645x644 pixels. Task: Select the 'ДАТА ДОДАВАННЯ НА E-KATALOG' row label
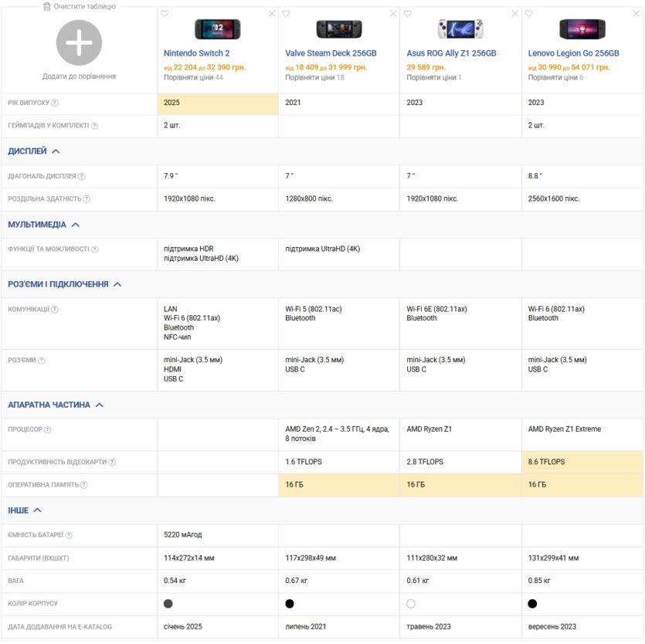tap(59, 627)
